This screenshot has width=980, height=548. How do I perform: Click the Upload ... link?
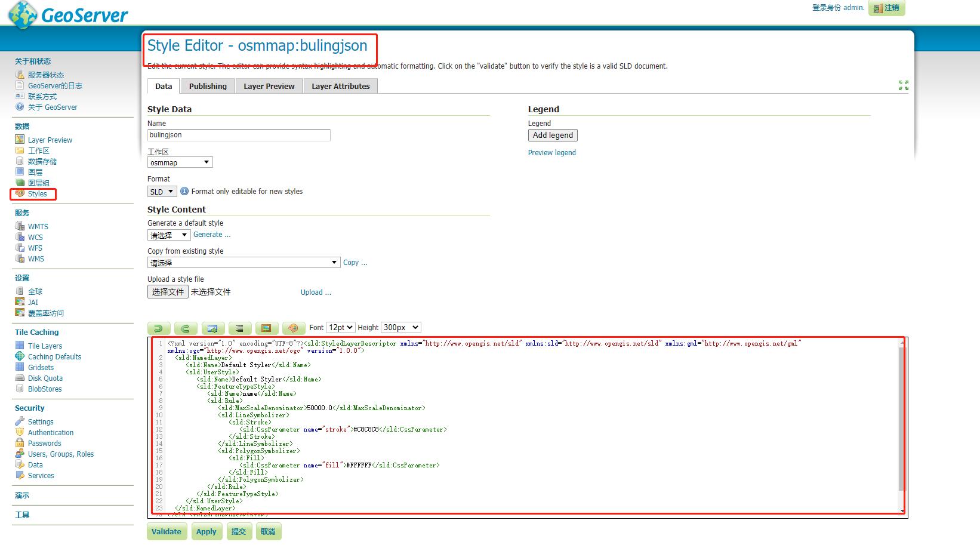[316, 293]
